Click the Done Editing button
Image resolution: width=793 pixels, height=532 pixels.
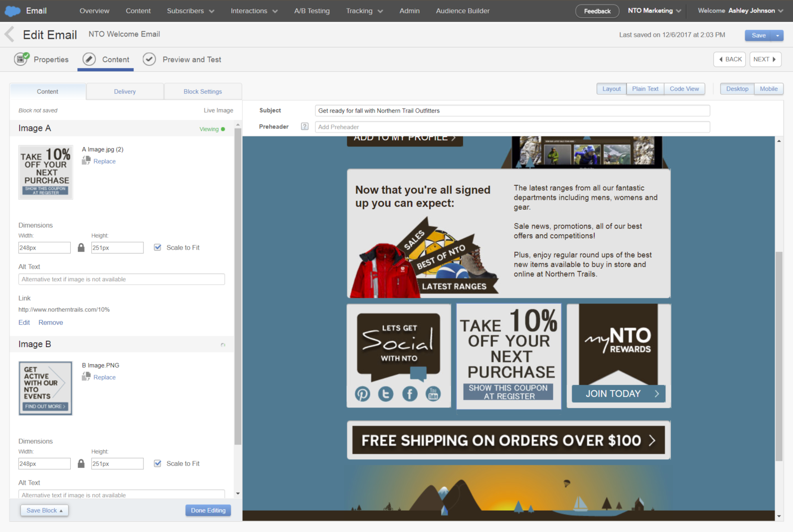(x=208, y=511)
